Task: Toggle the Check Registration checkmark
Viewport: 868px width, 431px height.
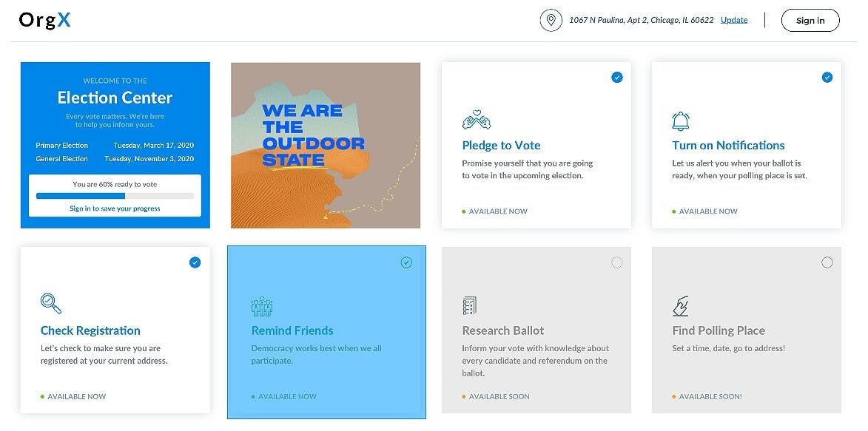Action: coord(195,262)
